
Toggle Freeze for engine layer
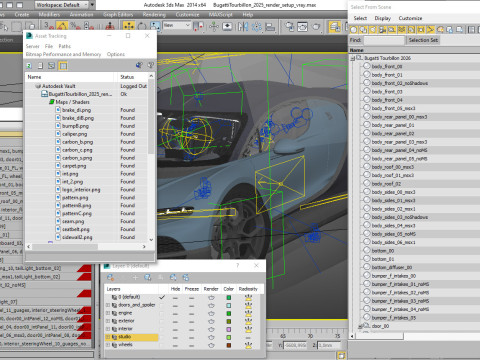(191, 313)
